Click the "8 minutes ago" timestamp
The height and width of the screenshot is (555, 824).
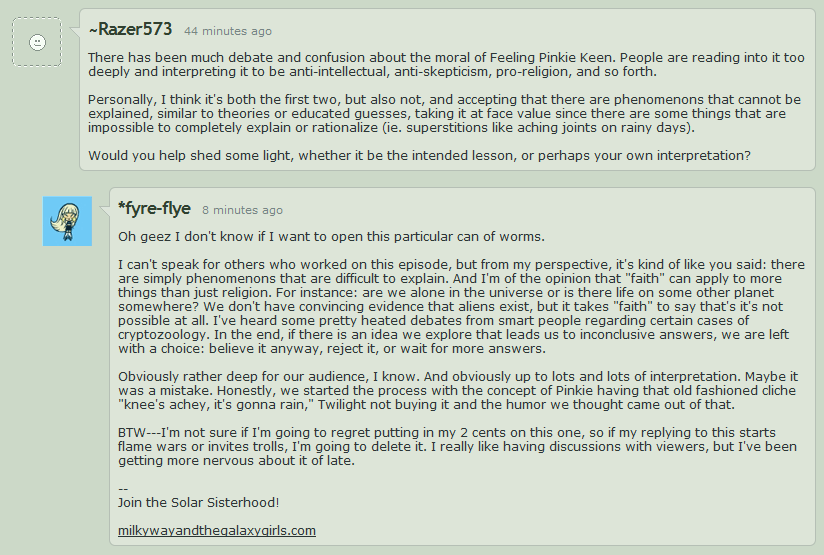[242, 210]
